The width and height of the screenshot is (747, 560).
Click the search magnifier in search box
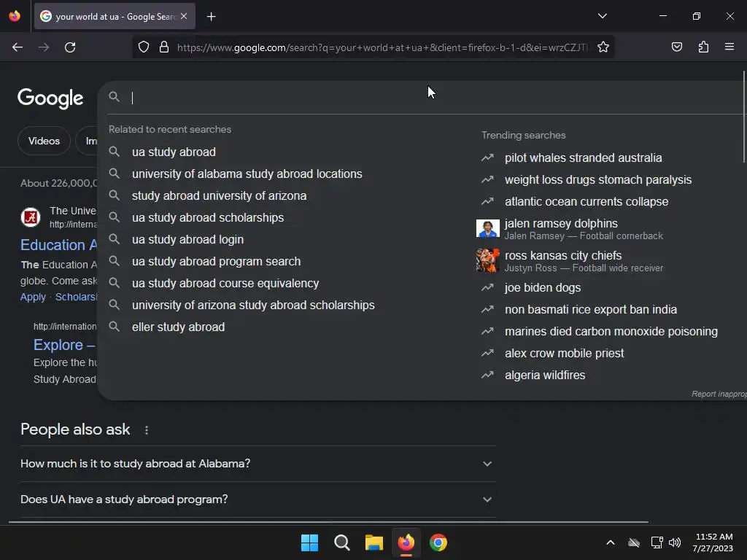(x=114, y=97)
